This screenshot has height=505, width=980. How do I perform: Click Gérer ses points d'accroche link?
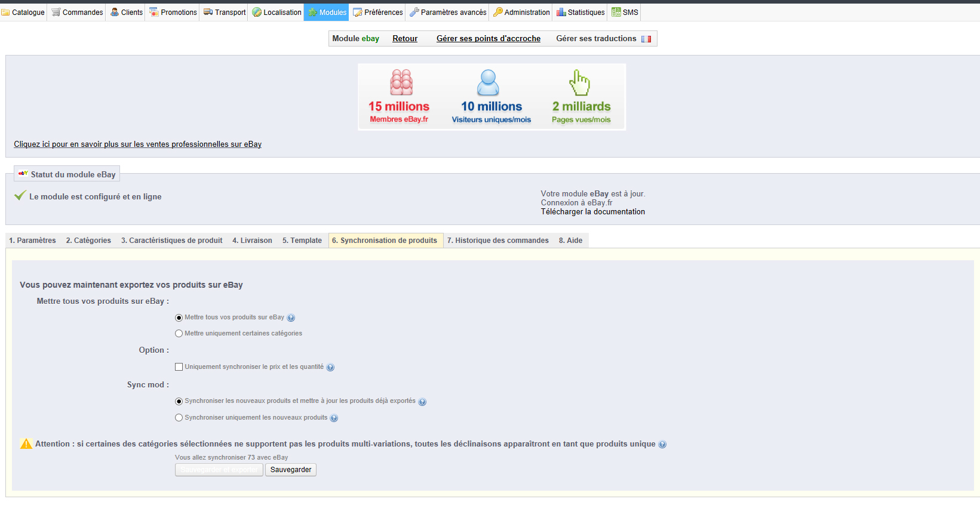(489, 38)
